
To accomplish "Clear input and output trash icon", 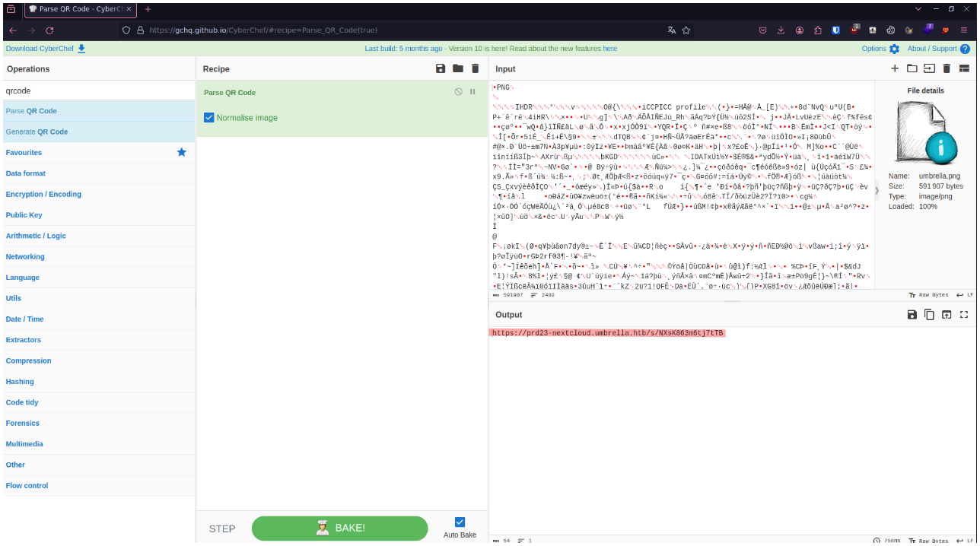I will tap(947, 68).
